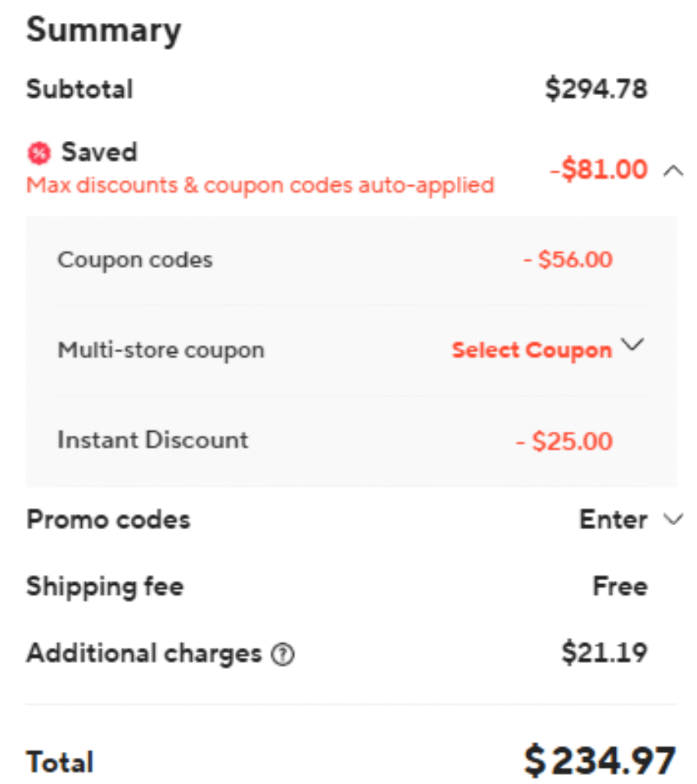Image resolution: width=697 pixels, height=784 pixels.
Task: Click the -$25.00 instant discount amount
Action: (564, 442)
